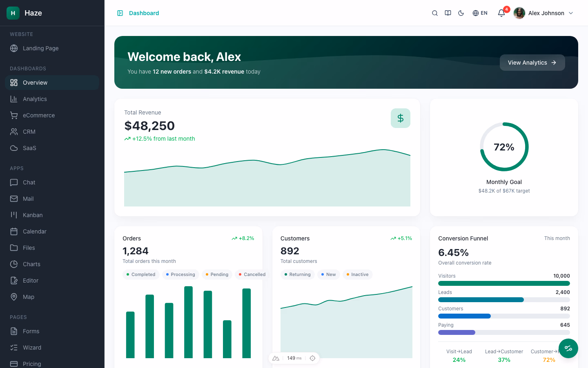The image size is (588, 368).
Task: Select the Charts icon in the sidebar
Action: point(14,264)
